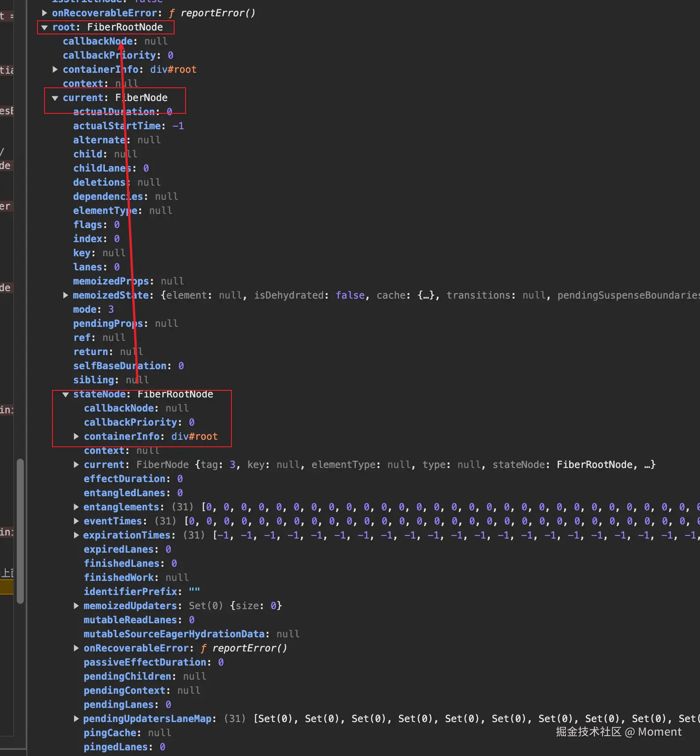Expand the entanglements array
This screenshot has height=756, width=700.
76,507
